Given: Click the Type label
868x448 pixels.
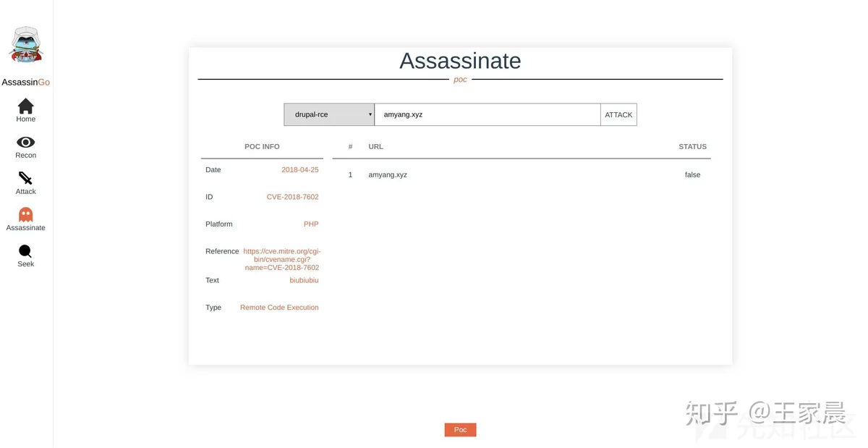Looking at the screenshot, I should coord(213,308).
